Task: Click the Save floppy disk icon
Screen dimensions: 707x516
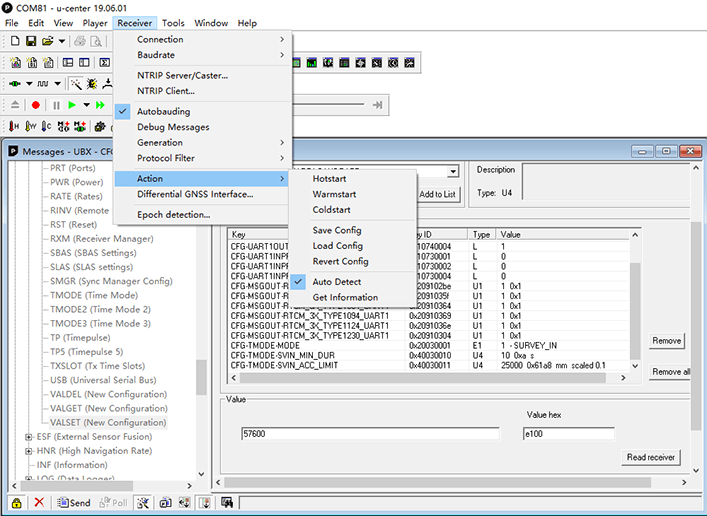Action: pyautogui.click(x=31, y=41)
